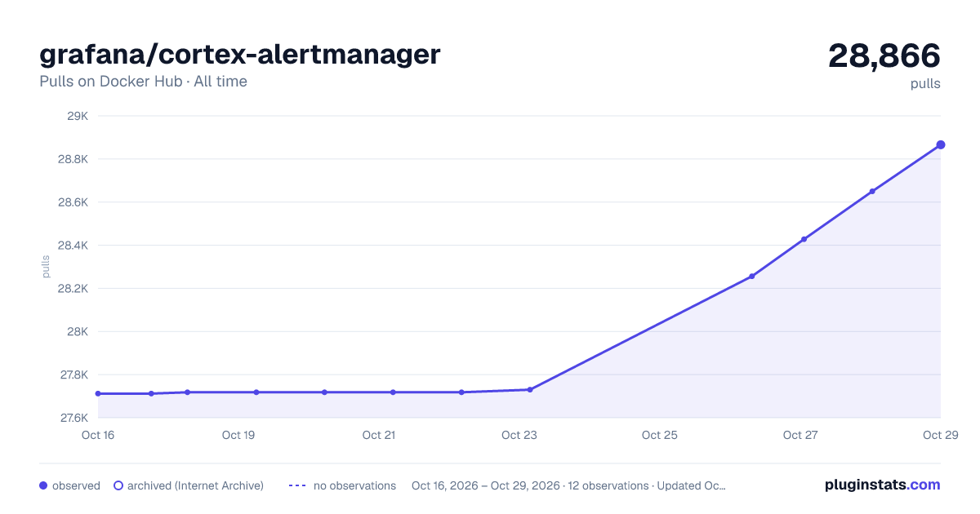The image size is (980, 514).
Task: Click the observed legend filled dot
Action: pos(43,485)
